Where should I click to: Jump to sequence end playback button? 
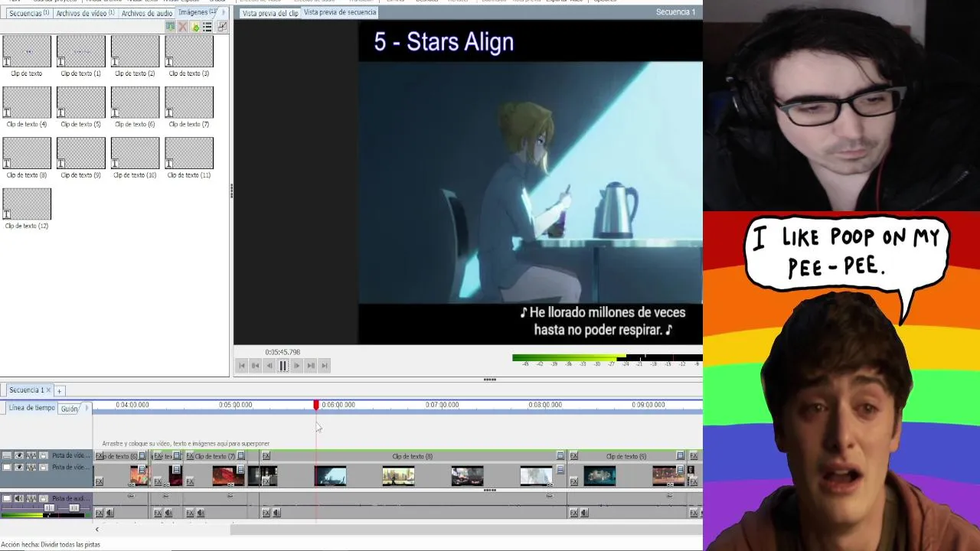point(324,366)
